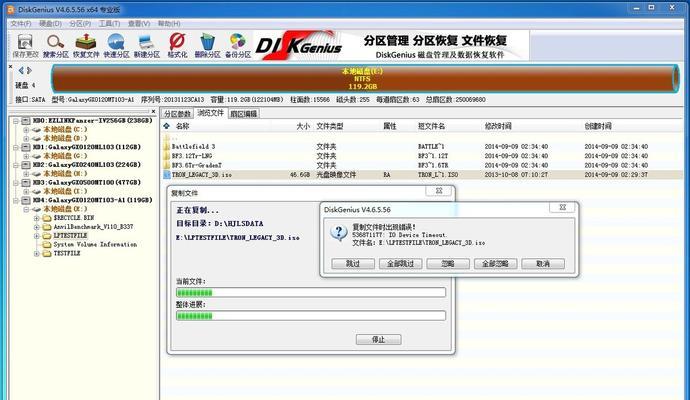Go to previous disk with left arrow

tap(21, 70)
